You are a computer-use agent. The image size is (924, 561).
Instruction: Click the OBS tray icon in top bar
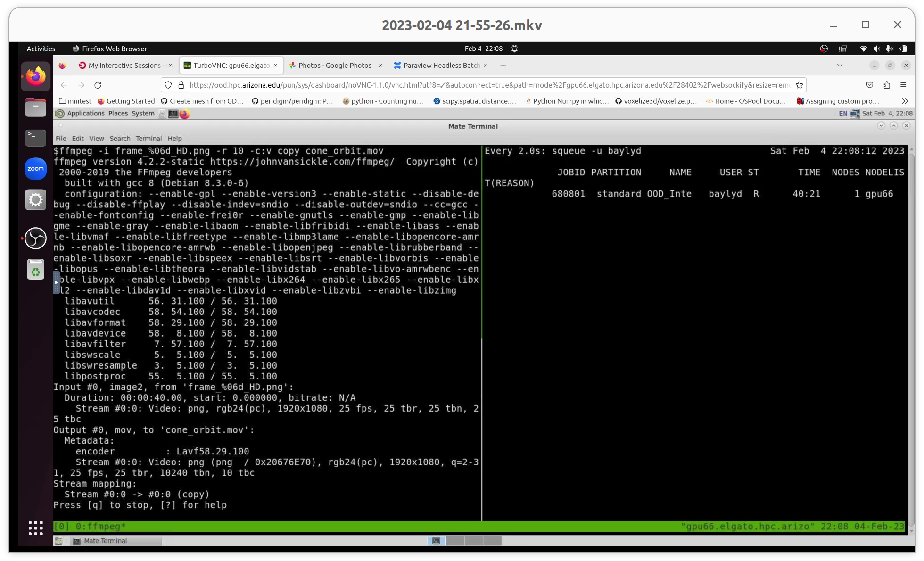point(824,49)
